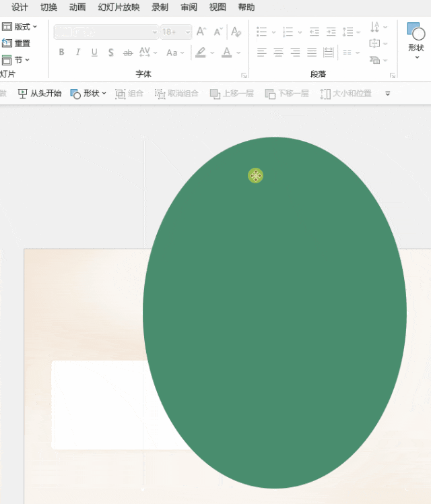The height and width of the screenshot is (504, 431).
Task: Click the bulleted list icon
Action: pyautogui.click(x=262, y=32)
